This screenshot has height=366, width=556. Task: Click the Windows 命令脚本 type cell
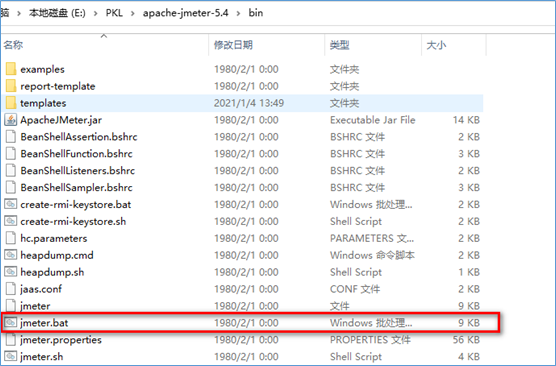click(x=372, y=255)
